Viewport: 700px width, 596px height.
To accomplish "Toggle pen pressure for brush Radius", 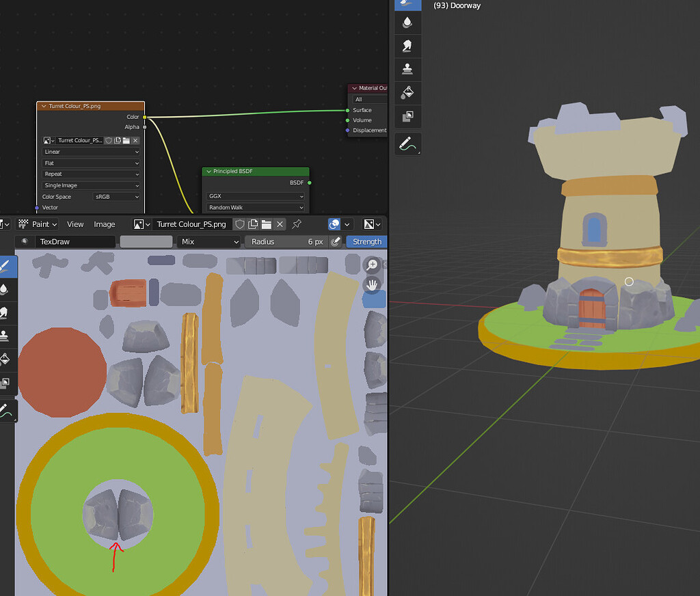I will 336,241.
